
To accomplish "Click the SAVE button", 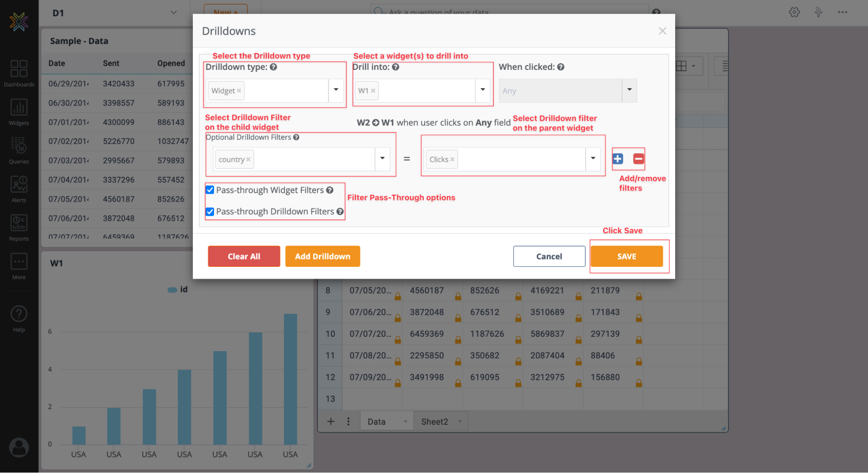I will click(x=627, y=256).
